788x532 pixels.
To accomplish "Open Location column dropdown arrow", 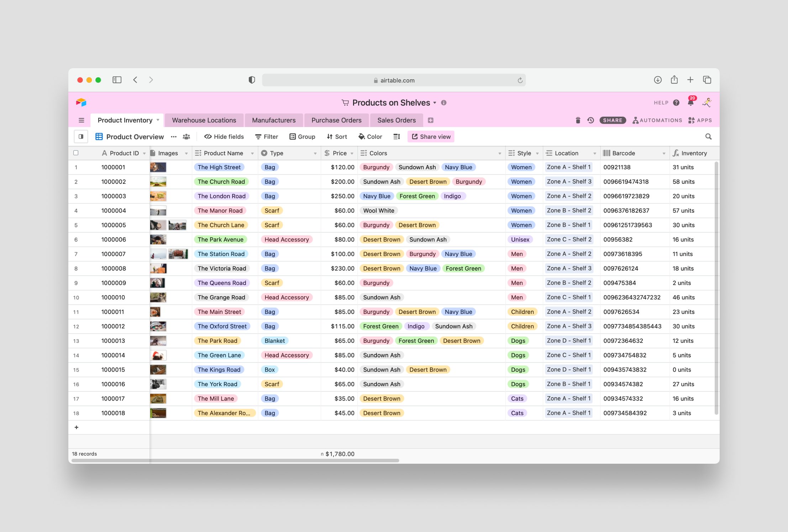I will (x=594, y=153).
